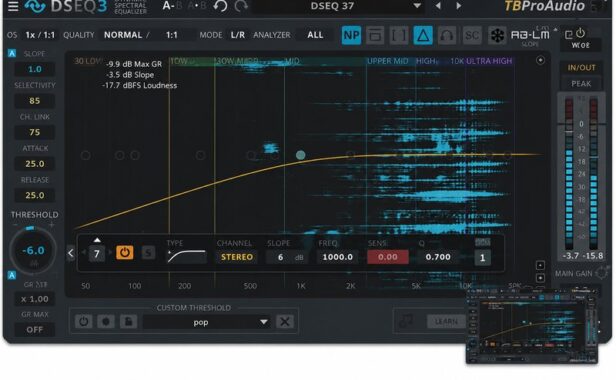Click the SELECTIVITY value 85
Image resolution: width=616 pixels, height=380 pixels.
[35, 101]
